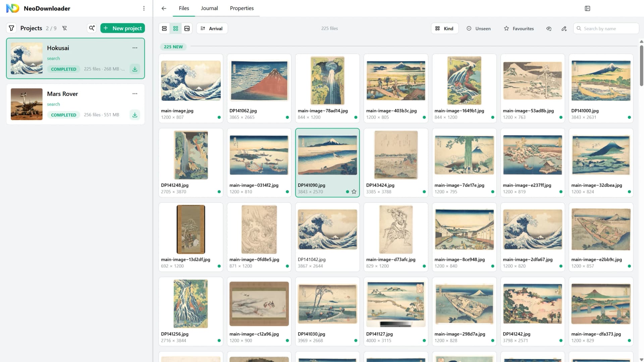Create a new project

pos(122,28)
